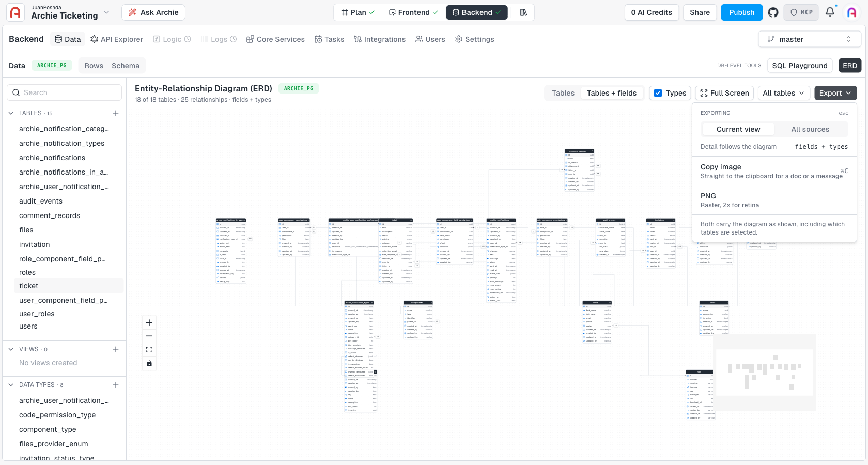Switch data view to Rows
The height and width of the screenshot is (465, 868).
94,66
